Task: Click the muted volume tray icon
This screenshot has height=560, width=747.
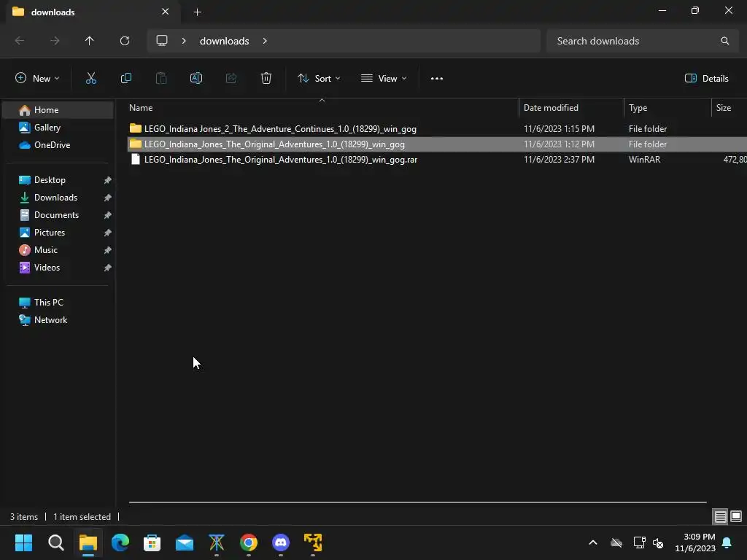Action: point(658,542)
